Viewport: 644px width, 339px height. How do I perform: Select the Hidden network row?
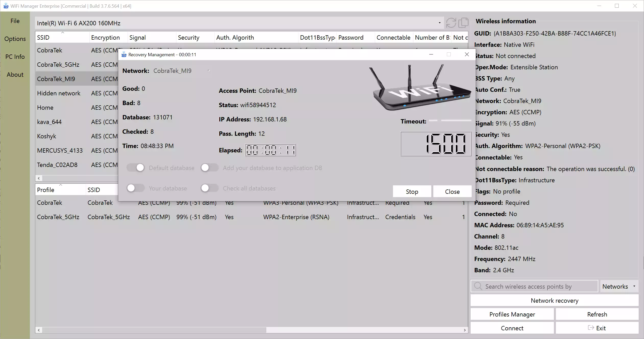point(77,93)
